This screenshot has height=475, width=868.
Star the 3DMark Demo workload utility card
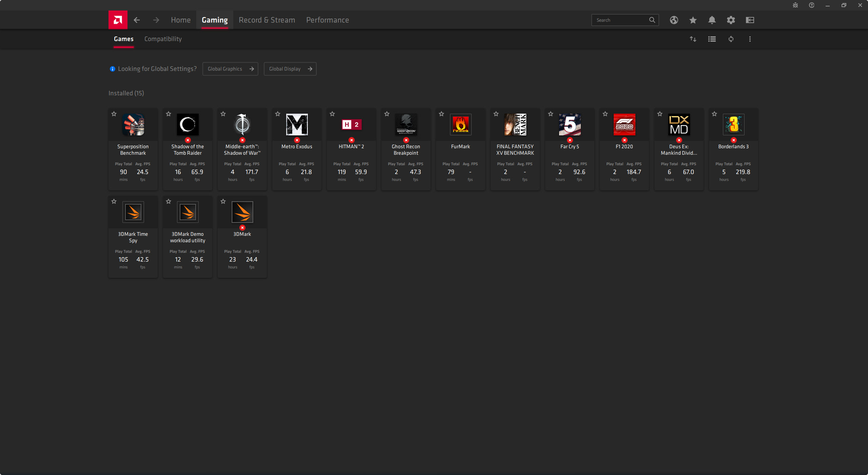coord(169,202)
